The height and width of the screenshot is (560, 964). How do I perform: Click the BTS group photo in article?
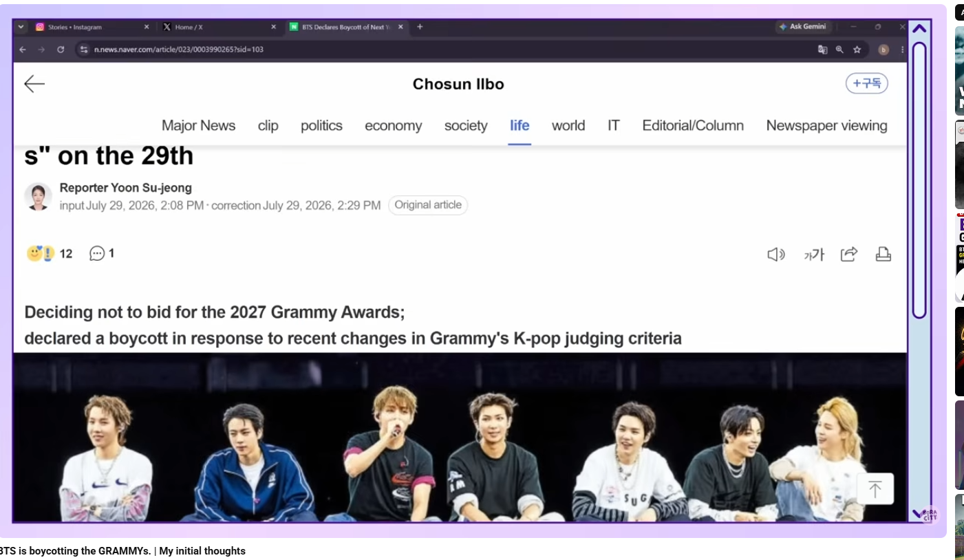pos(460,438)
